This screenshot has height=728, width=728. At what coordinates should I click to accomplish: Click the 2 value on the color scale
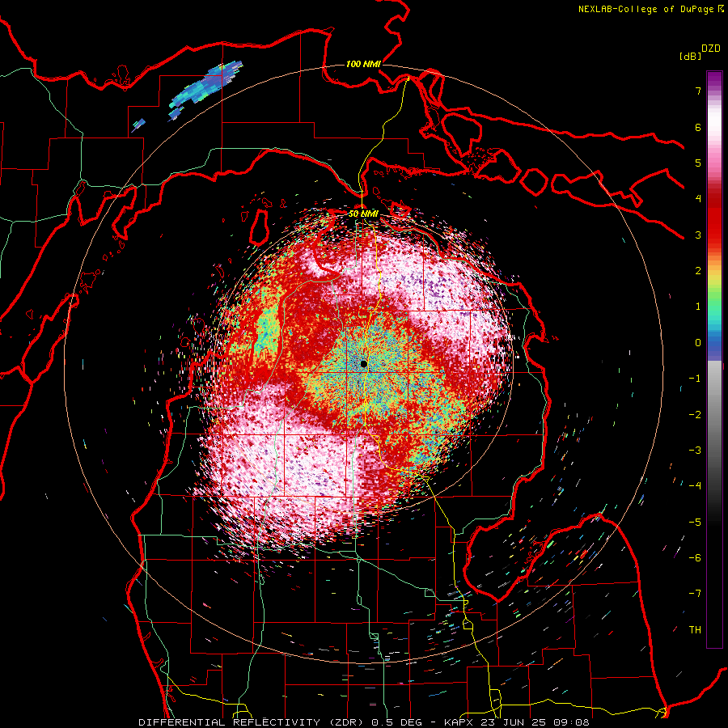point(698,271)
